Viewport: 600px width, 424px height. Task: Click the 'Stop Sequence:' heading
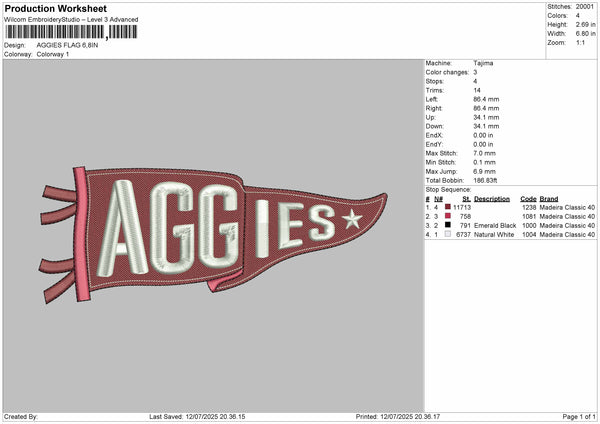click(x=448, y=190)
